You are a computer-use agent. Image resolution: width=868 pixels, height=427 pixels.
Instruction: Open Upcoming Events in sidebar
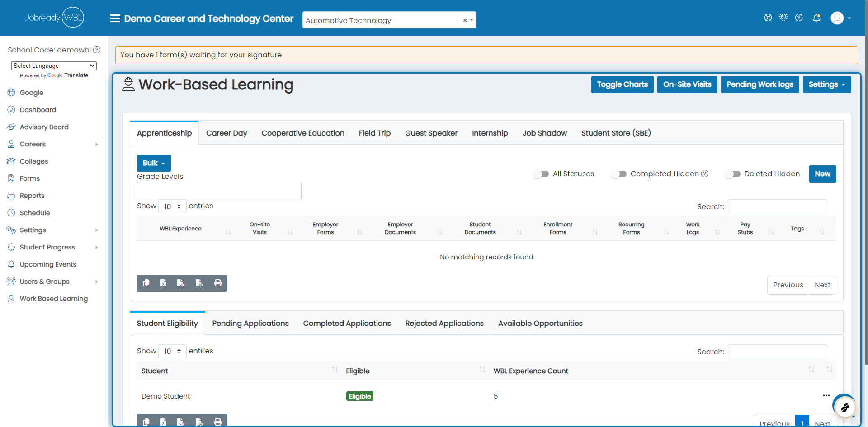48,264
